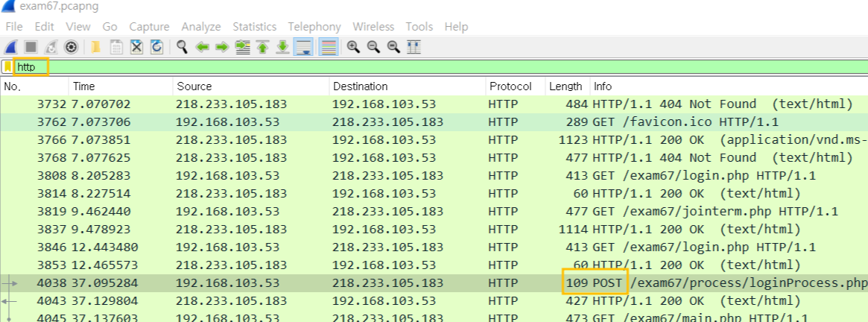Select packet 3814 at time 8.227514
The height and width of the screenshot is (322, 868).
(434, 193)
